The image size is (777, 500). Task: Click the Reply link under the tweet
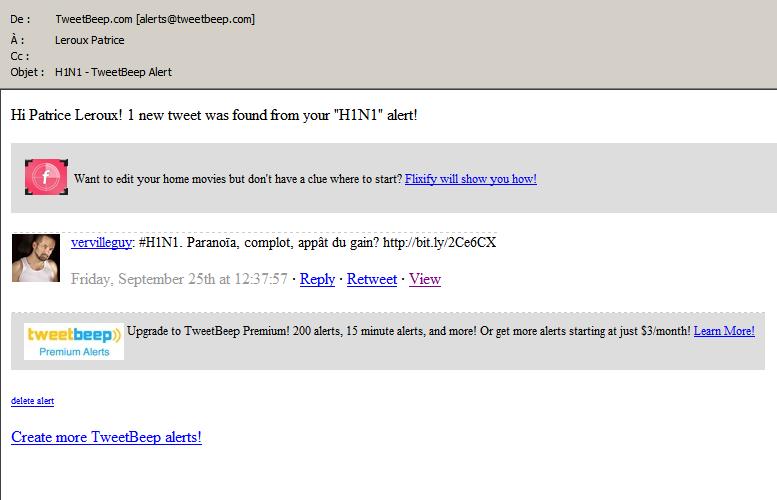(317, 279)
